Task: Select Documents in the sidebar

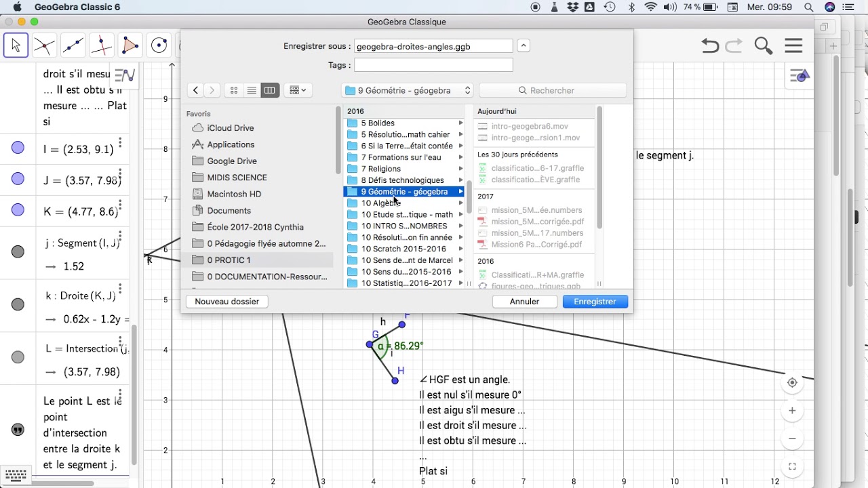Action: [x=229, y=211]
